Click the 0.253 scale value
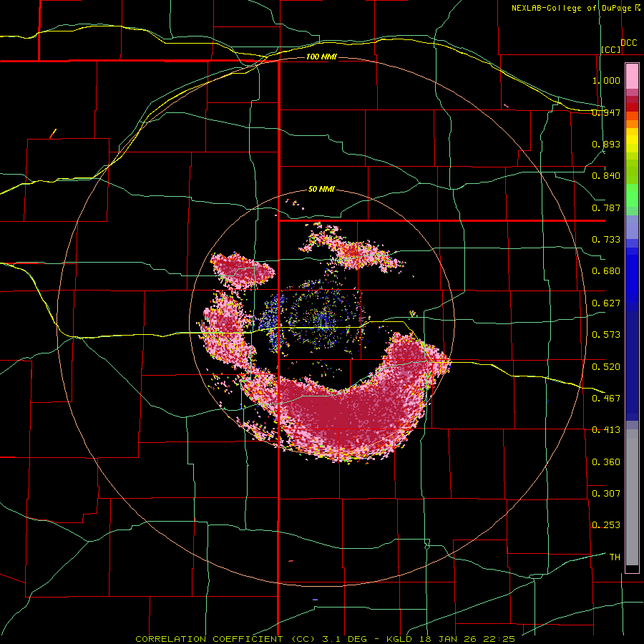This screenshot has height=644, width=644. [x=606, y=525]
